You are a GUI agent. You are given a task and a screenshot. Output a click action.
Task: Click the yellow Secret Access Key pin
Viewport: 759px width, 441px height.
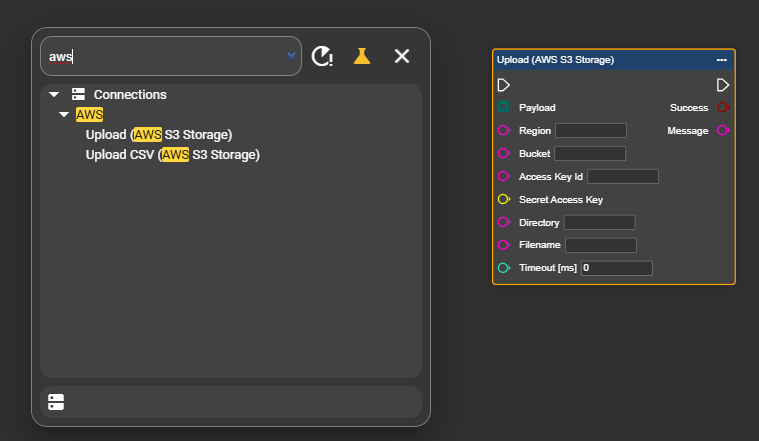[x=504, y=199]
